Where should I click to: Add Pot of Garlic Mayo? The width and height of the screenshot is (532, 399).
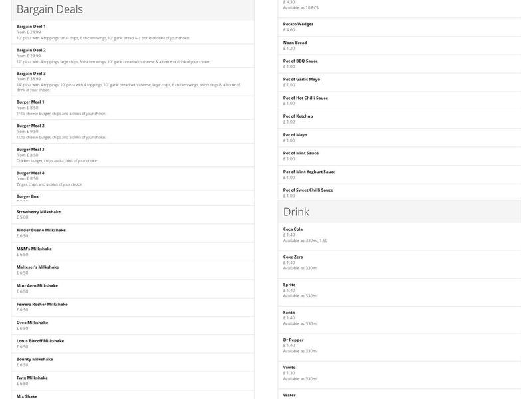click(399, 82)
